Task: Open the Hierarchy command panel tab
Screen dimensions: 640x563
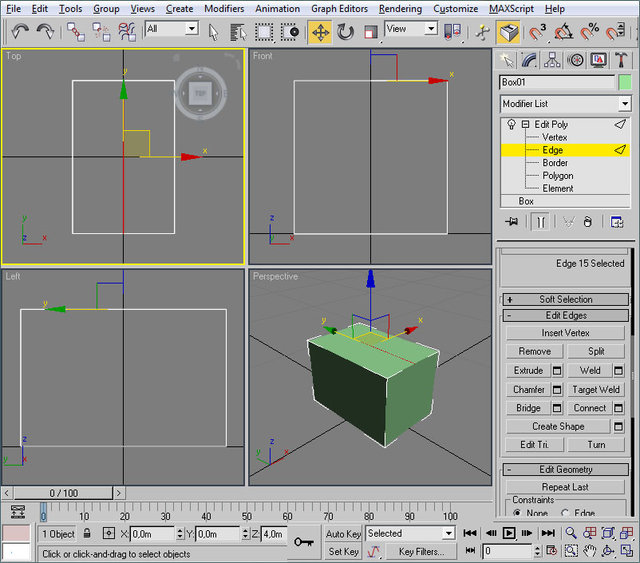Action: 553,60
